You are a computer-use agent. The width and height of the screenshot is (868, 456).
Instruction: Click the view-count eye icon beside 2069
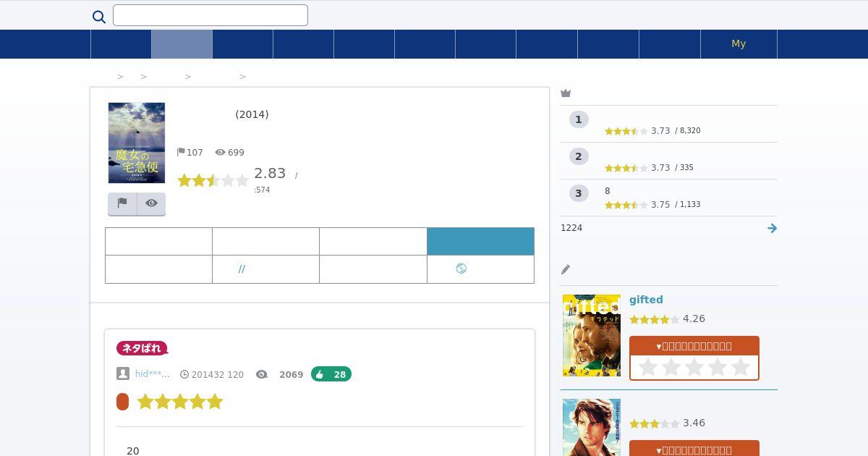(x=262, y=374)
